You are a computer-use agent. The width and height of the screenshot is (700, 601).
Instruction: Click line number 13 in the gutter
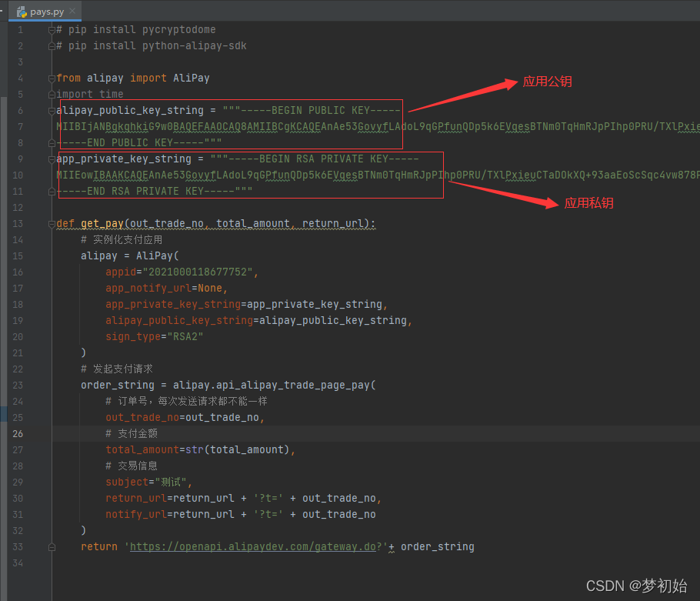(18, 224)
